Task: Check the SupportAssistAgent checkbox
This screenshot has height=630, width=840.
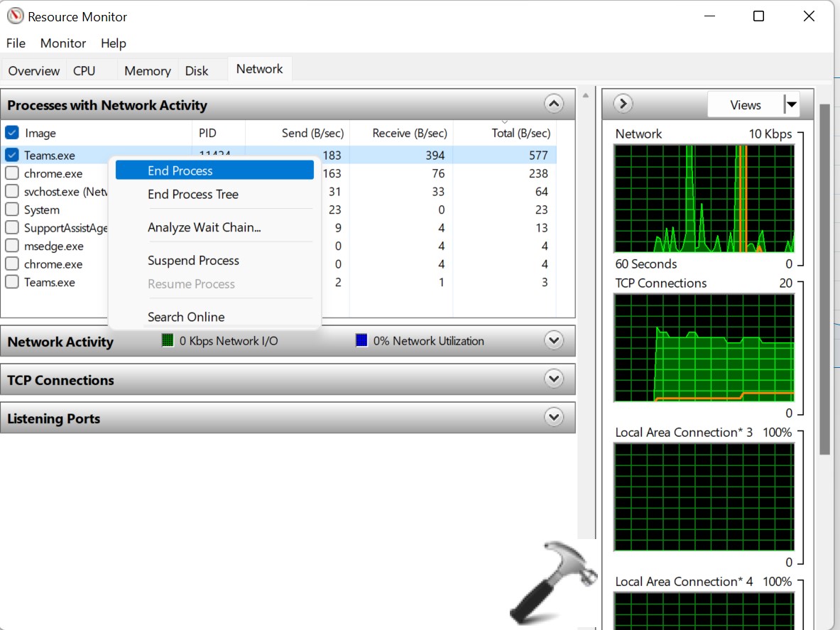Action: point(12,228)
